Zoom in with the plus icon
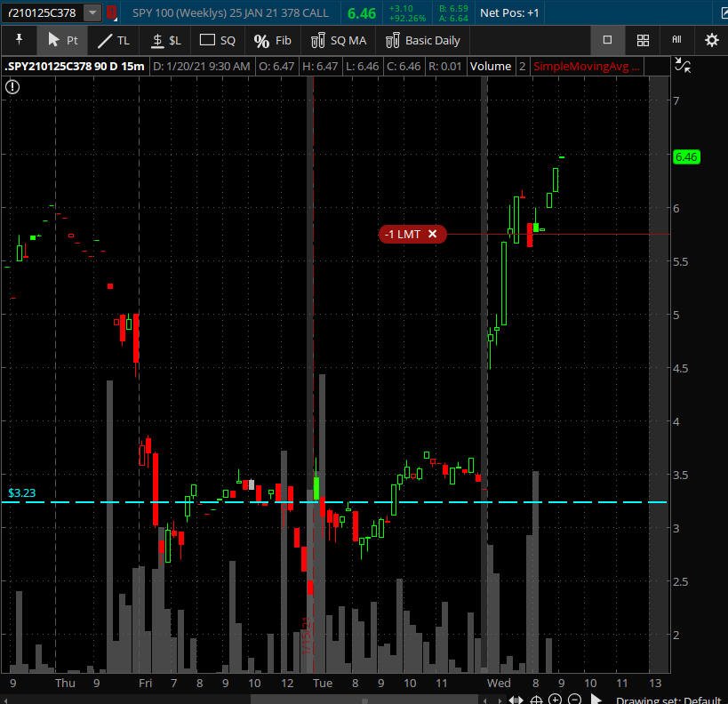Viewport: 728px width, 704px height. pyautogui.click(x=555, y=699)
